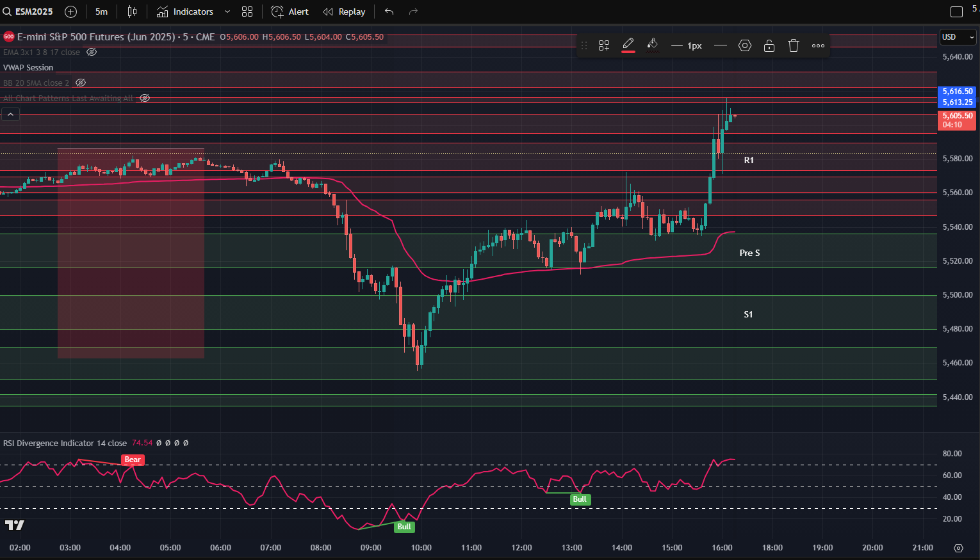
Task: Click the 21:00 time axis label
Action: pyautogui.click(x=922, y=548)
